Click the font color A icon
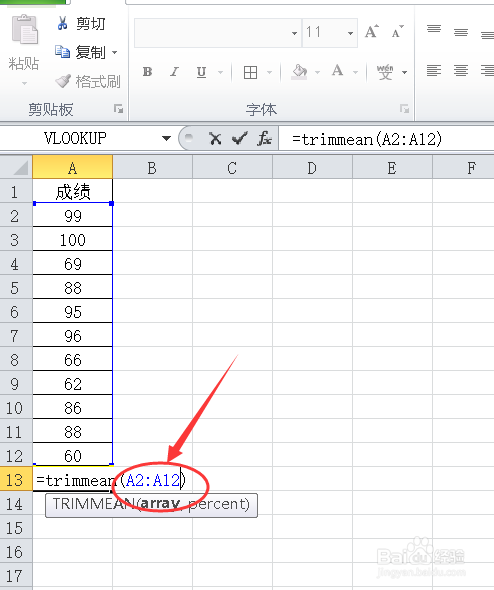 pyautogui.click(x=337, y=71)
